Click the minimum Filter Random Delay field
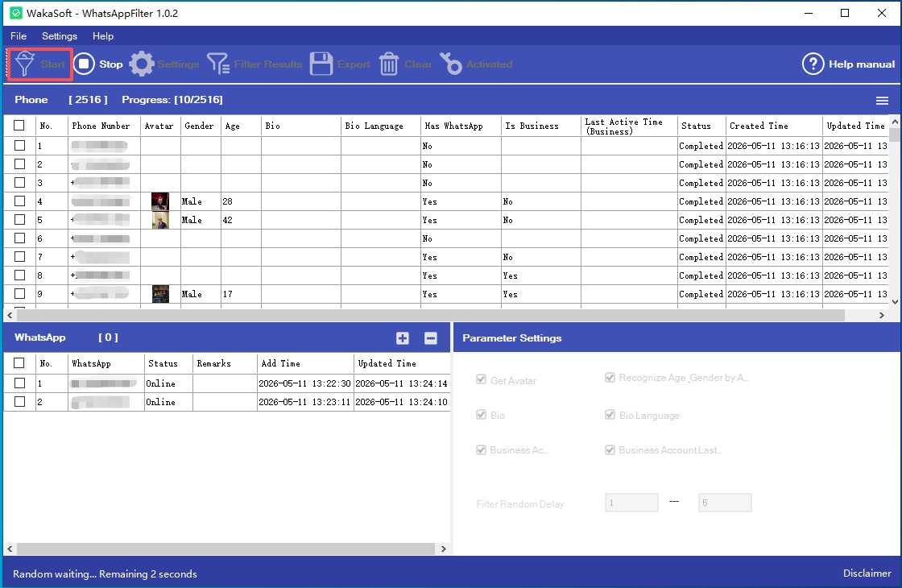The height and width of the screenshot is (588, 902). pos(631,503)
